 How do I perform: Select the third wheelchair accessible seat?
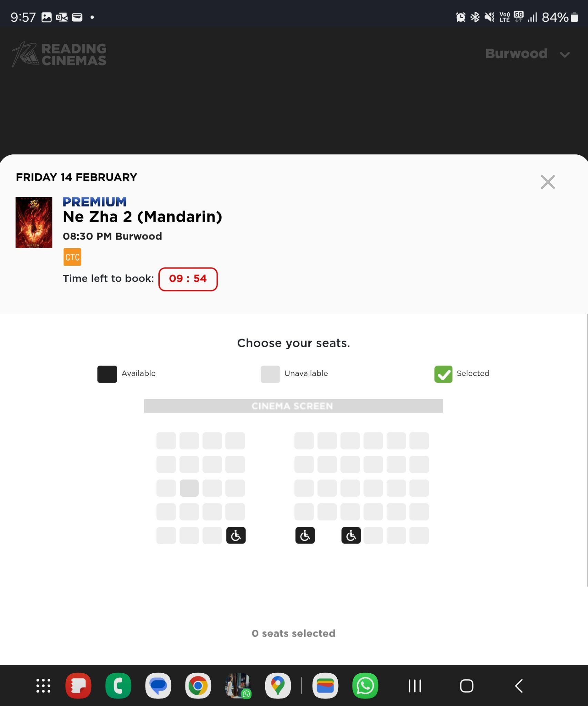tap(351, 535)
